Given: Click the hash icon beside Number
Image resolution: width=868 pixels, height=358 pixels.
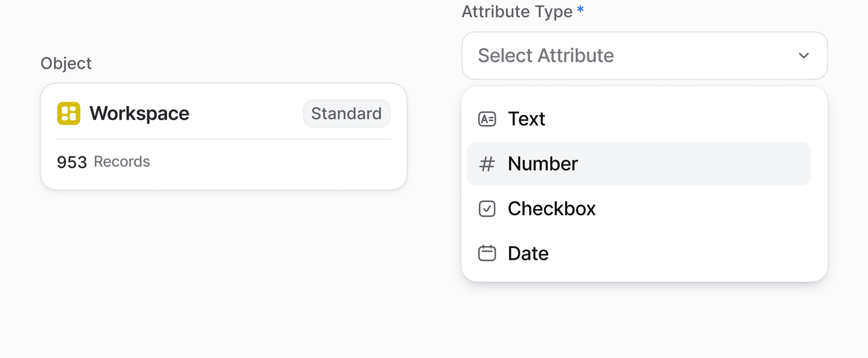Looking at the screenshot, I should pyautogui.click(x=487, y=164).
